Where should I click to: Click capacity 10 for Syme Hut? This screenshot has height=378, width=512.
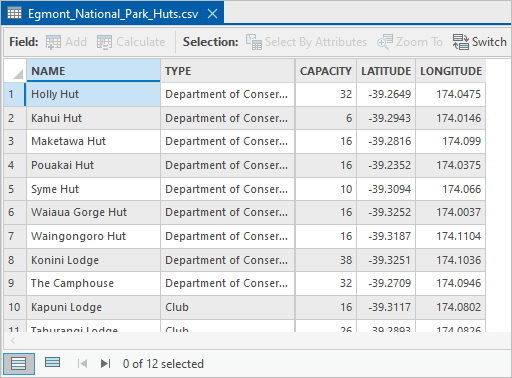pos(326,189)
